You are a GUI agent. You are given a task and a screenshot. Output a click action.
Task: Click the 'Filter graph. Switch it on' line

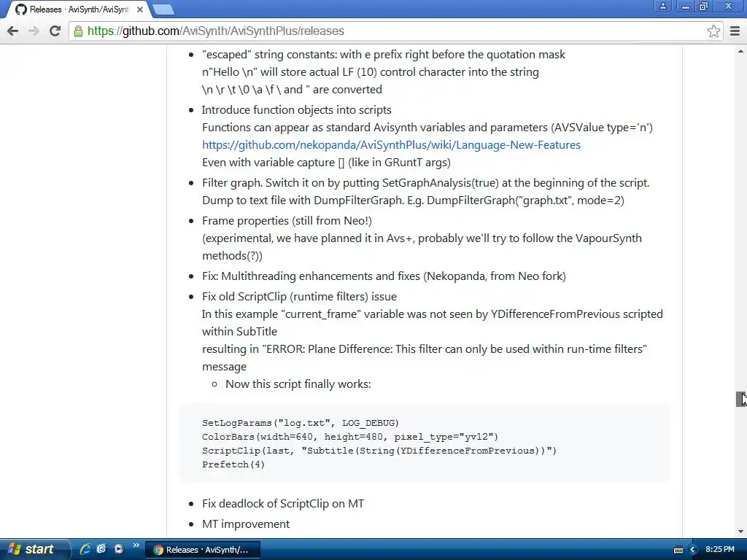tap(426, 183)
